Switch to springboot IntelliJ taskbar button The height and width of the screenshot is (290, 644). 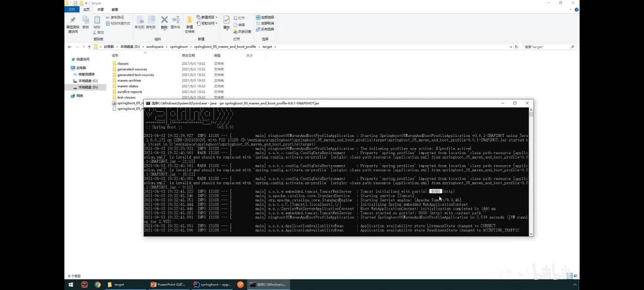213,284
